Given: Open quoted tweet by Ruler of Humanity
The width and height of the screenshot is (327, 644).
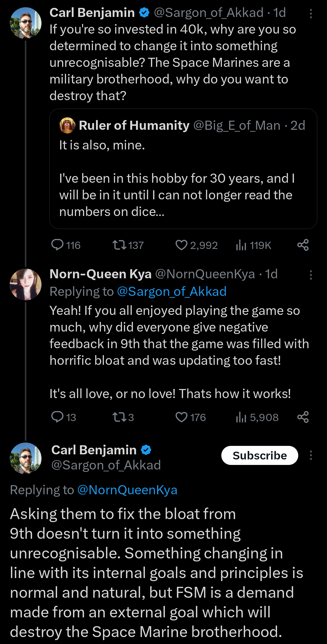Looking at the screenshot, I should coord(183,168).
